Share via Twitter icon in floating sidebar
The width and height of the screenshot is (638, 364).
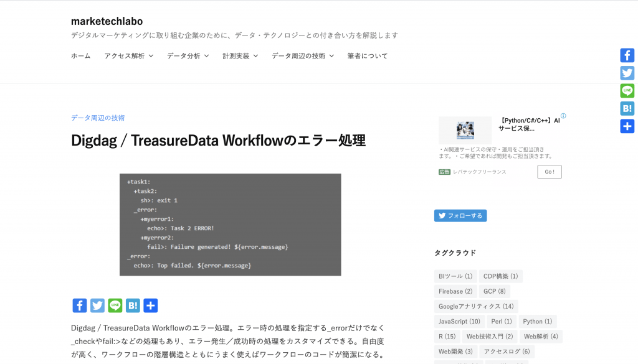[627, 73]
